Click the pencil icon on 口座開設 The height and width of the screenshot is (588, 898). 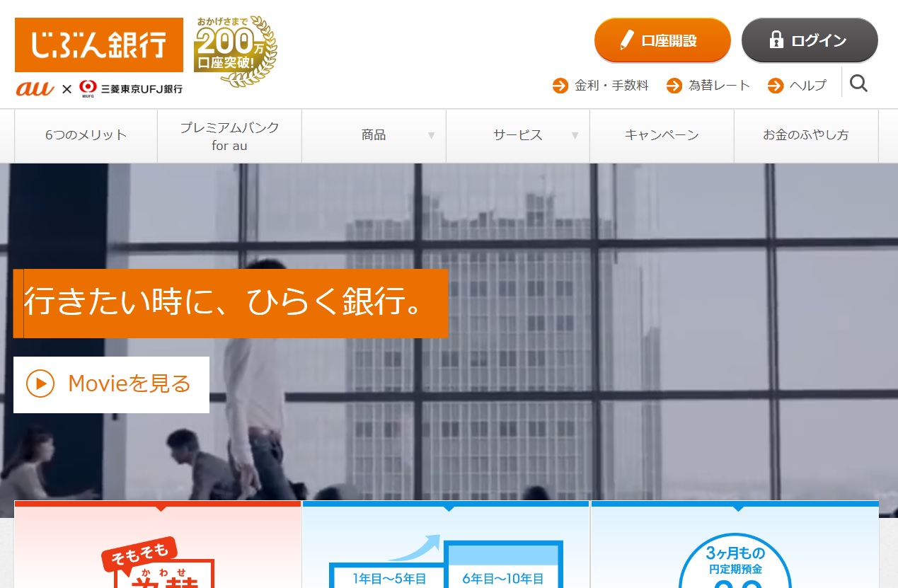[x=628, y=40]
